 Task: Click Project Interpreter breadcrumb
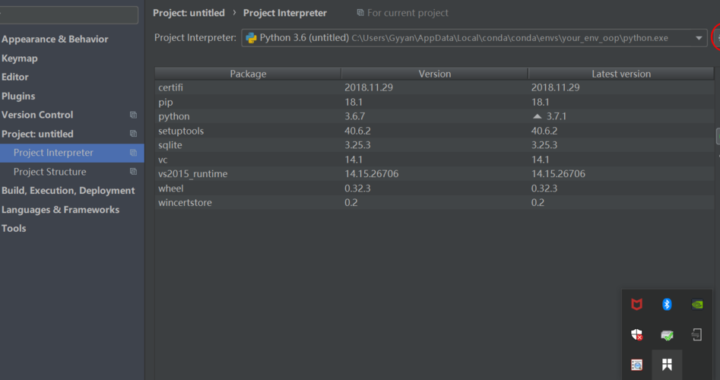pyautogui.click(x=285, y=13)
